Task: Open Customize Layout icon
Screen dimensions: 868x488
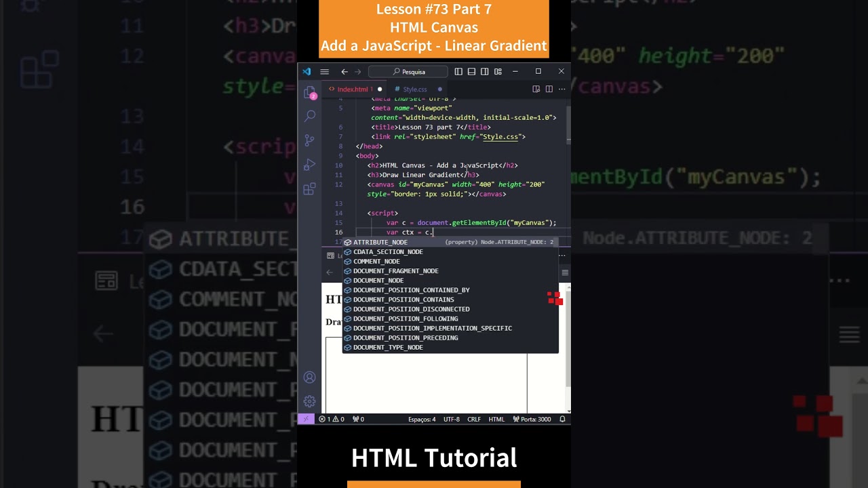Action: coord(498,71)
